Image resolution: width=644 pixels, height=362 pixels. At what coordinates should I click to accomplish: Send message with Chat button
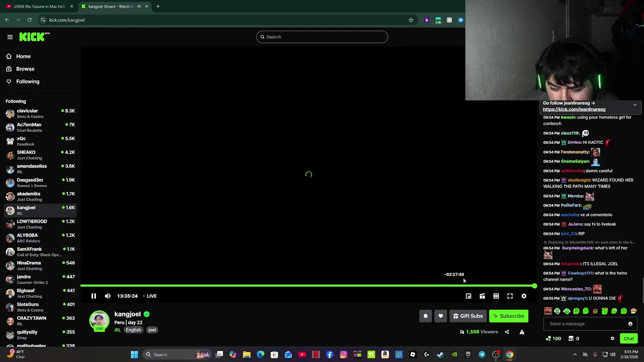click(x=628, y=339)
